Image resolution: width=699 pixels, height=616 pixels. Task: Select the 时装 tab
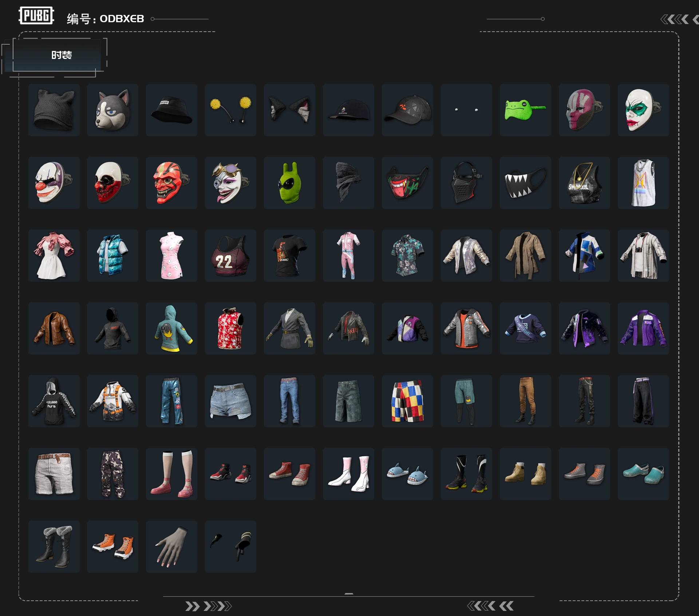(61, 55)
